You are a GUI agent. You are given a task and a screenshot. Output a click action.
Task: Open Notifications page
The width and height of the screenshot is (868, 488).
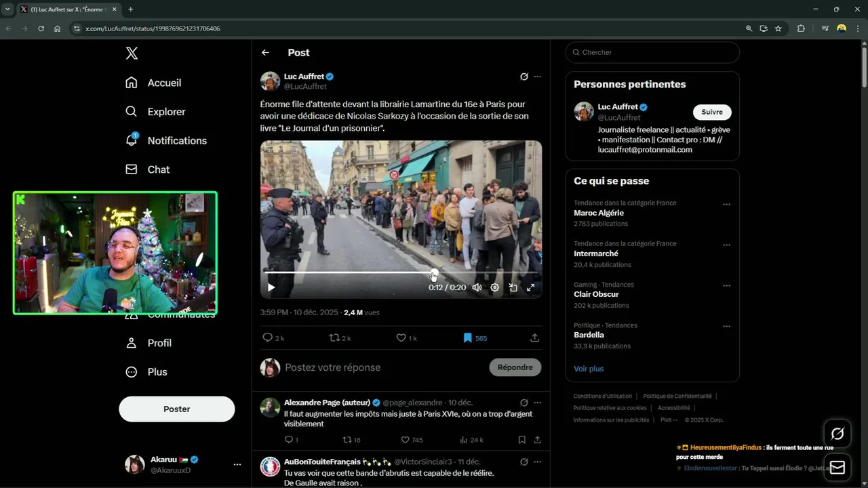(166, 140)
